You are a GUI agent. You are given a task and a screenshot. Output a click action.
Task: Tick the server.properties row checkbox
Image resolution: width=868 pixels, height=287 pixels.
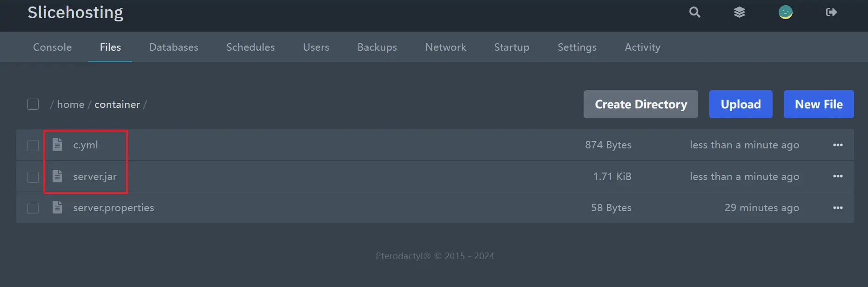tap(33, 208)
